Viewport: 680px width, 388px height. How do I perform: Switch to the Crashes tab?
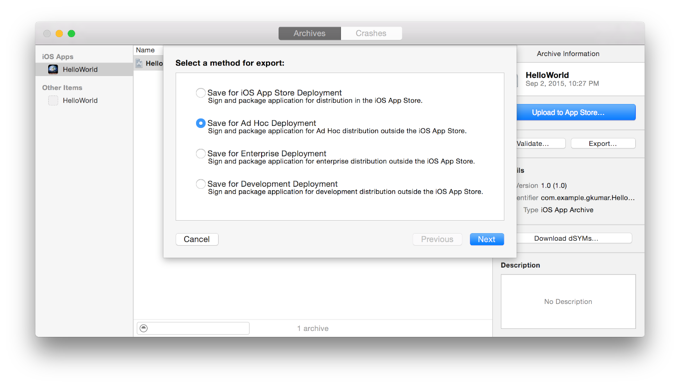coord(371,33)
